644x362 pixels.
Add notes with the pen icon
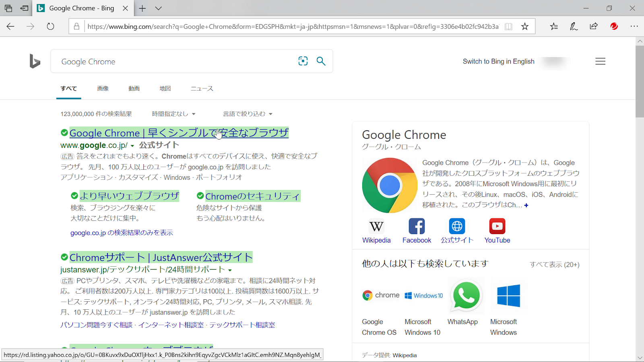coord(574,27)
